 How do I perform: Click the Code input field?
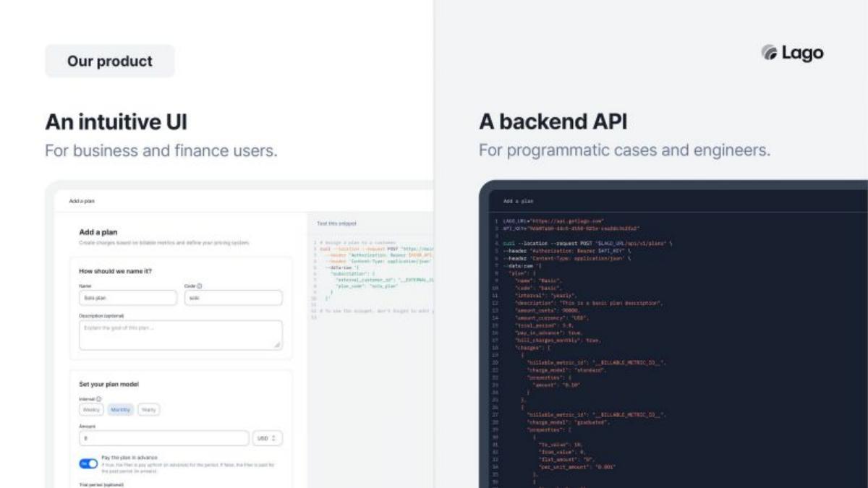(x=233, y=298)
